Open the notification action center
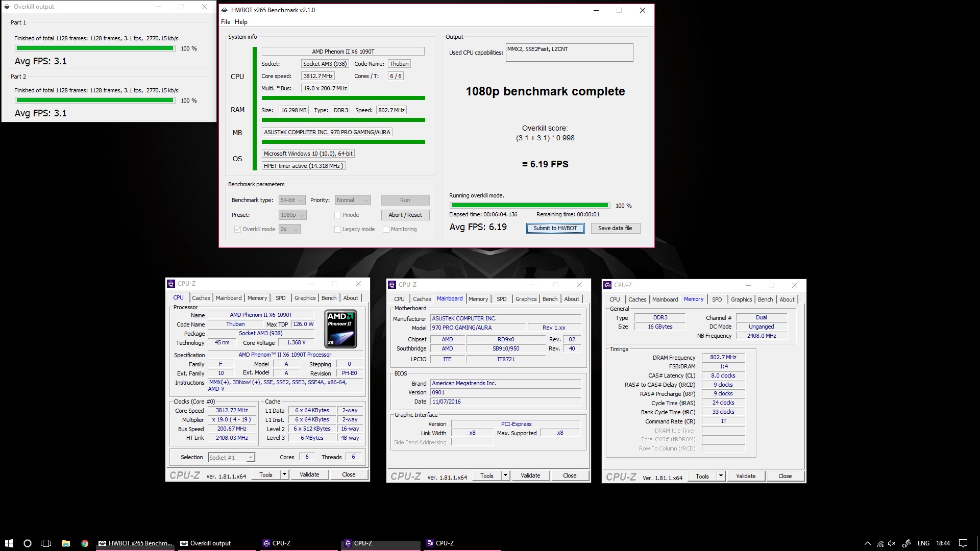980x551 pixels. pyautogui.click(x=963, y=543)
